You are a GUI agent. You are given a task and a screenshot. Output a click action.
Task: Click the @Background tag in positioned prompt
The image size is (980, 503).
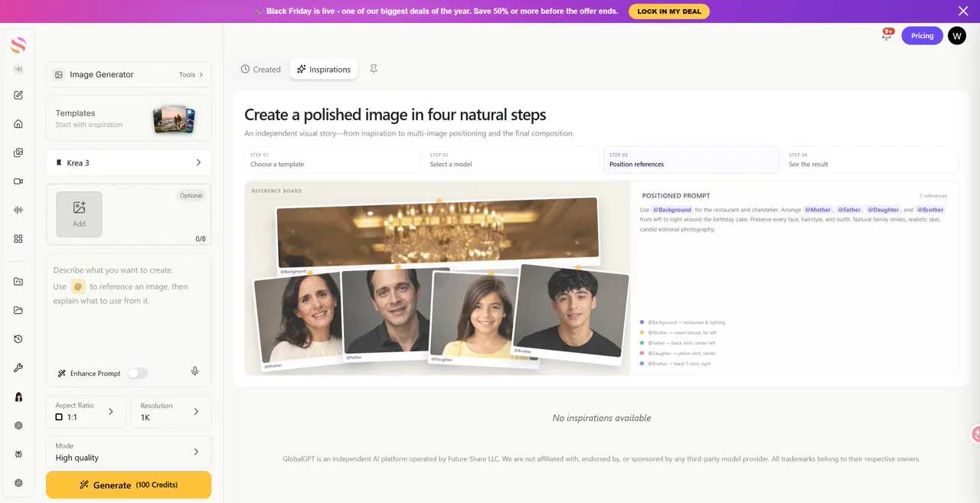(x=672, y=210)
